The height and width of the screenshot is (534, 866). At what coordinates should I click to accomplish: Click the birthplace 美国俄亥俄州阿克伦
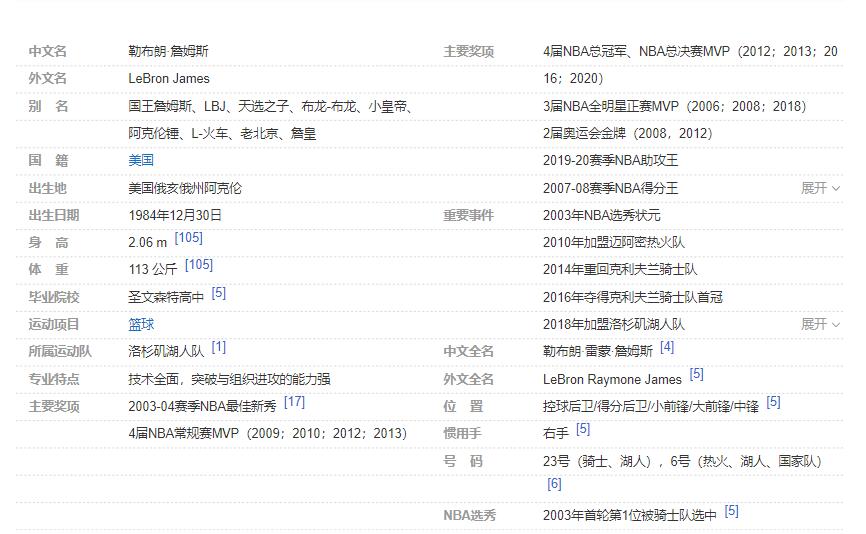click(185, 188)
